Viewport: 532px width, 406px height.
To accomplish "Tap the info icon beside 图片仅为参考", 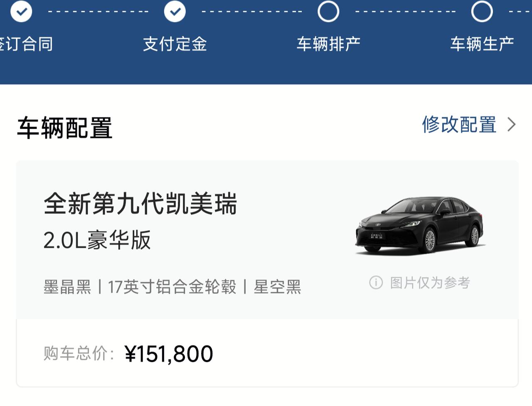I will click(376, 283).
